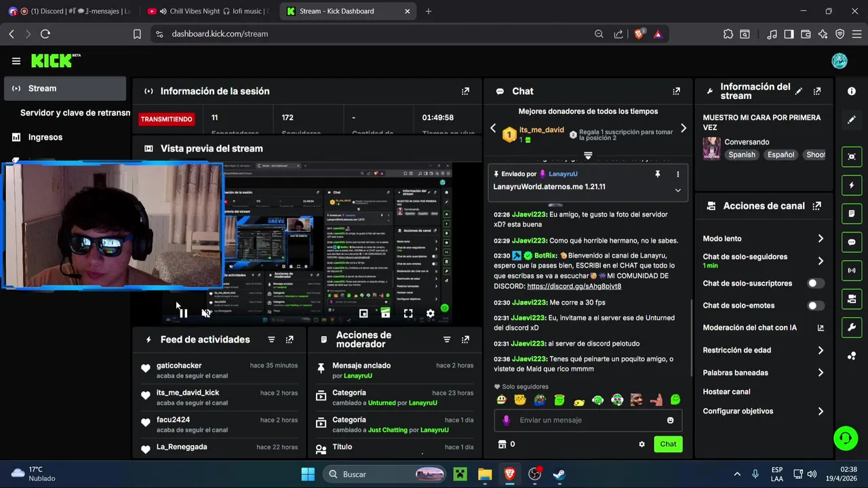868x488 pixels.
Task: Open the green support headset button
Action: pos(846,438)
